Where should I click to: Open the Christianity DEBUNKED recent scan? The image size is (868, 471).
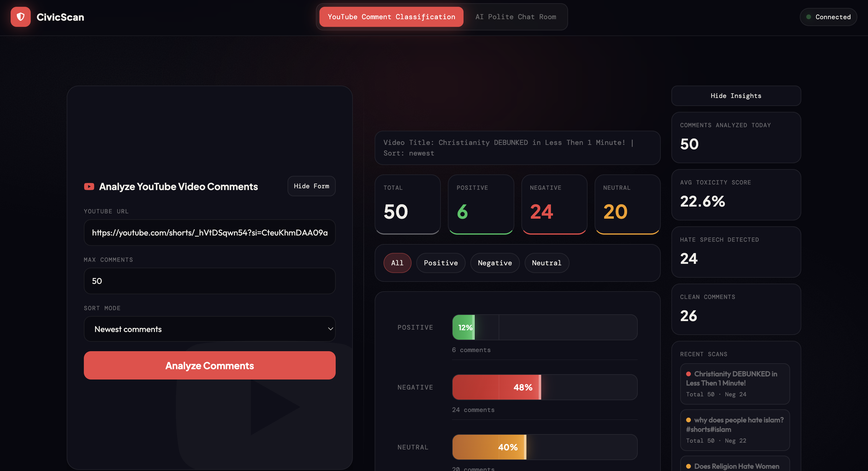735,384
